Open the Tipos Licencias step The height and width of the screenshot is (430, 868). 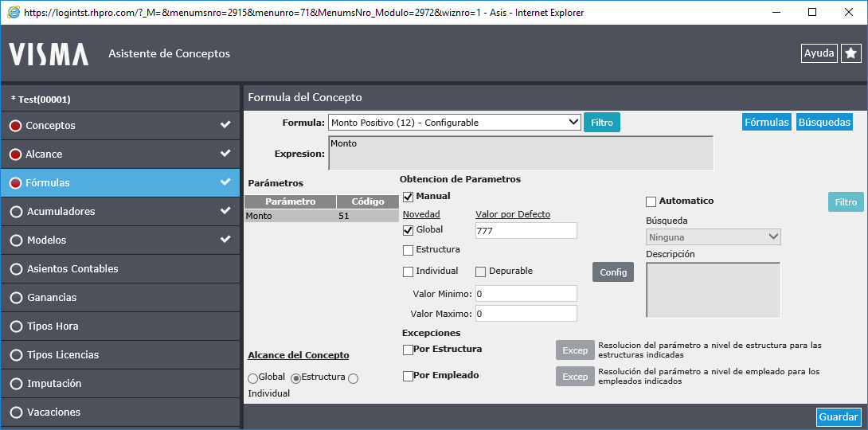pos(120,354)
